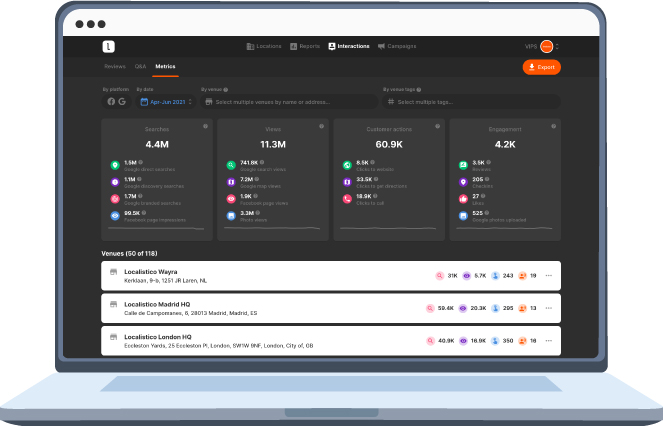The image size is (663, 426).
Task: Open the venue tags multi-select dropdown
Action: pos(470,101)
